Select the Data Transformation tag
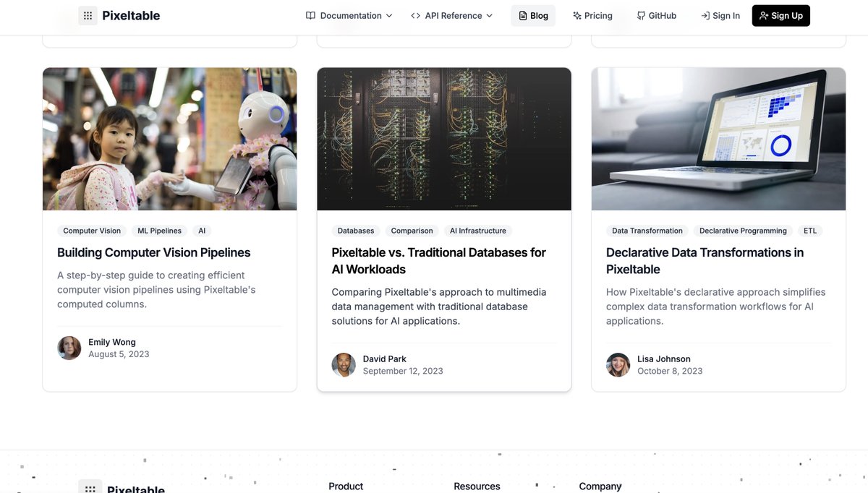 pos(647,231)
